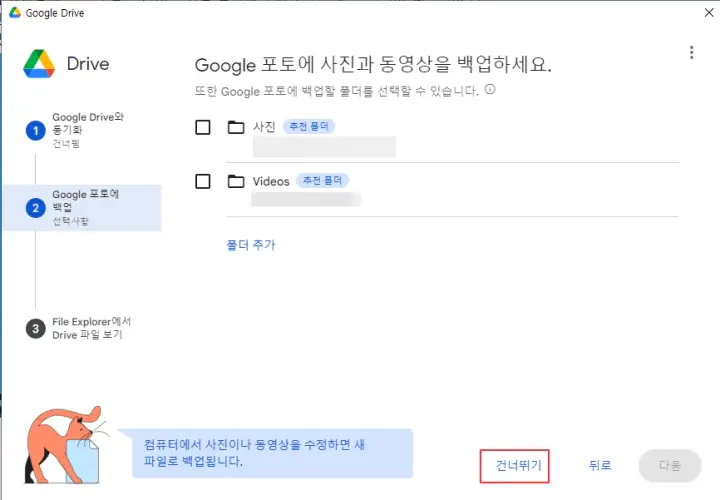Click the Google Drive icon in title bar
Viewport: 720px width, 500px height.
pos(15,13)
